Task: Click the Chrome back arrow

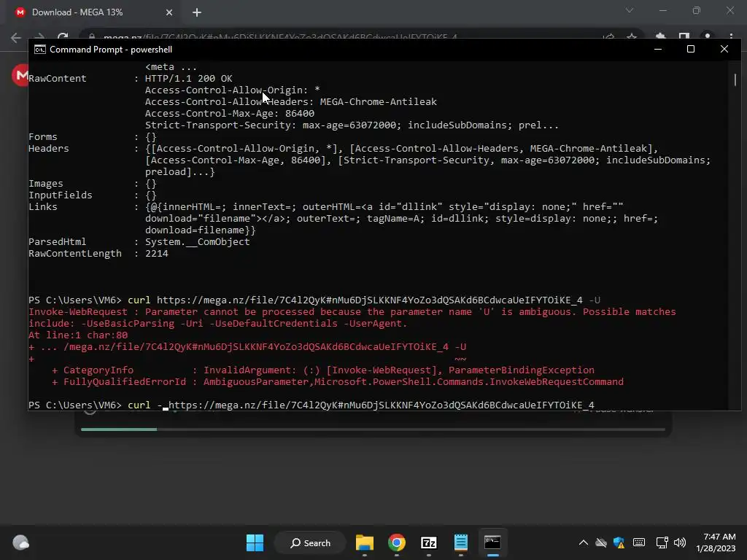Action: point(16,38)
